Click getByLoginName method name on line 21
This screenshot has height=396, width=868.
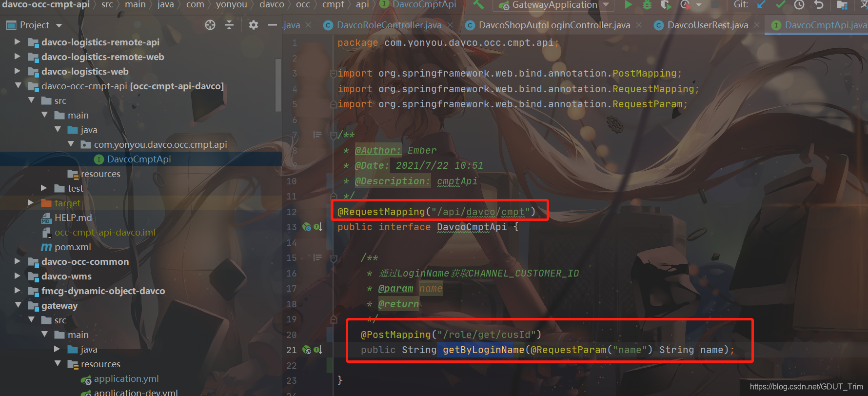tap(483, 350)
